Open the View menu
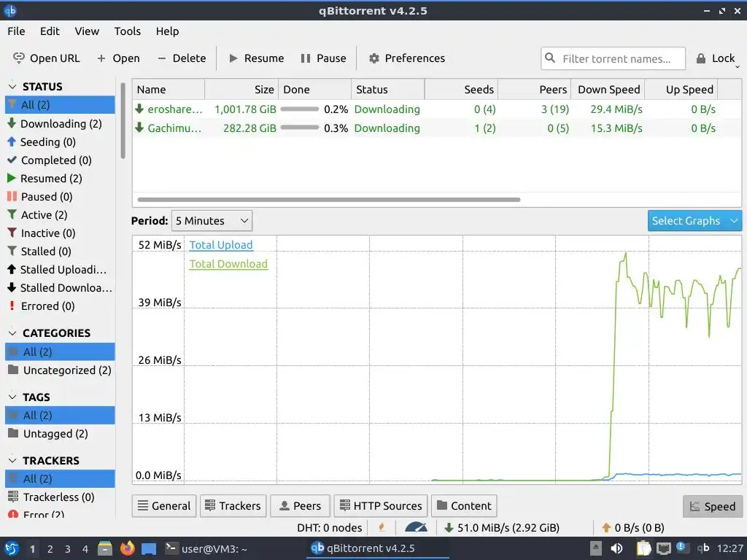 [87, 31]
